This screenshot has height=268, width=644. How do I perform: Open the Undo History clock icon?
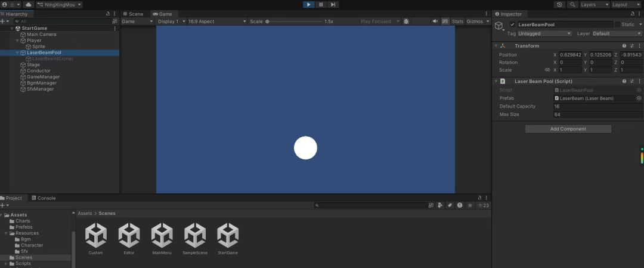click(x=560, y=5)
